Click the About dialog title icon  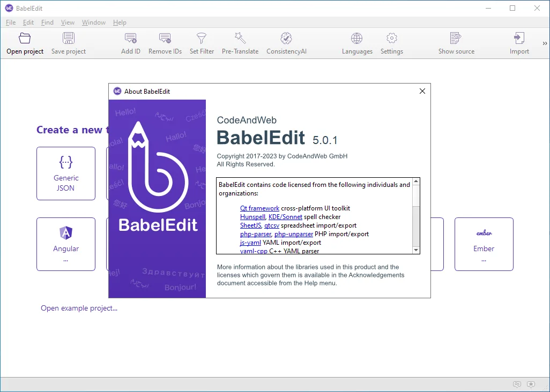[x=117, y=91]
